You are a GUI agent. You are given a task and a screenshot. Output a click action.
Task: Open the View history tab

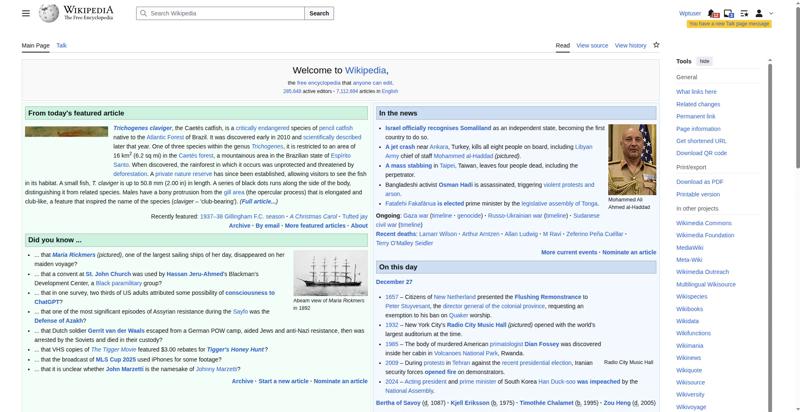(x=630, y=46)
